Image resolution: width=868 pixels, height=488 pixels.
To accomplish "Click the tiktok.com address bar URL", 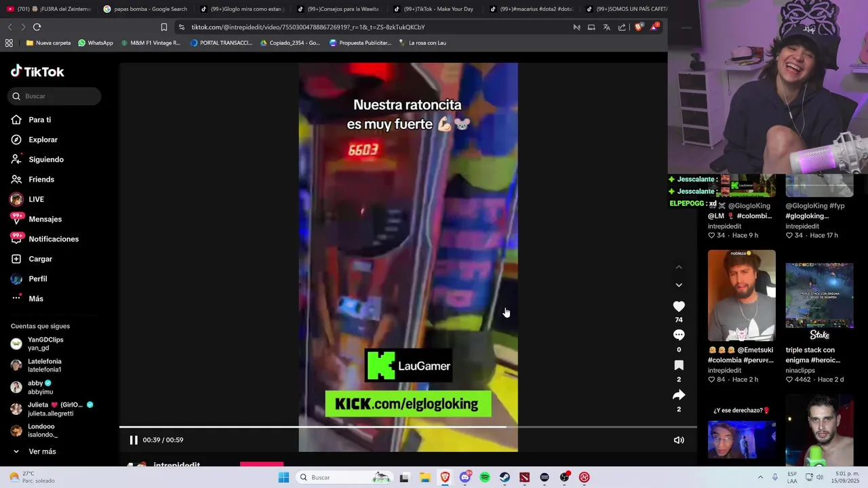I will click(x=308, y=27).
